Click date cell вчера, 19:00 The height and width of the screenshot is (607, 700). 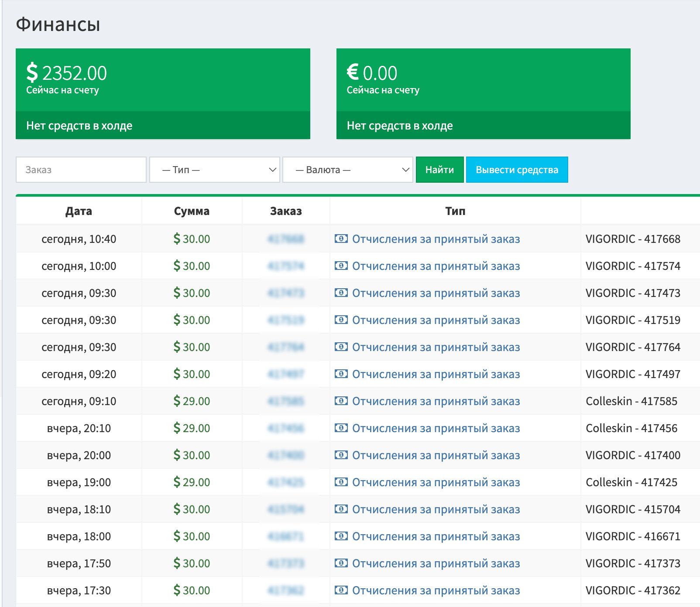point(79,482)
